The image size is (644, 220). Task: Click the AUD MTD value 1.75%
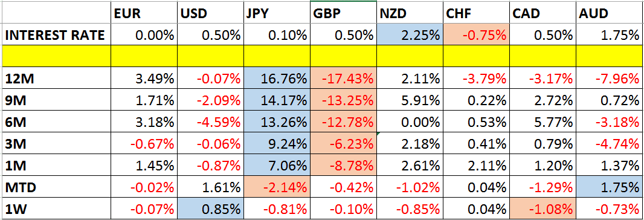610,187
